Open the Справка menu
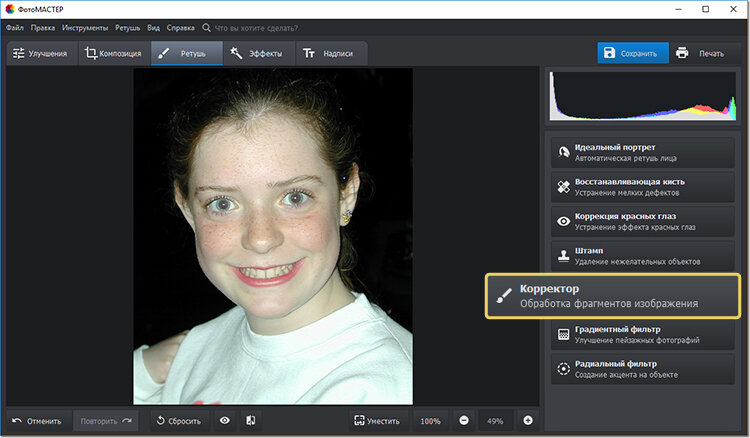 [180, 28]
